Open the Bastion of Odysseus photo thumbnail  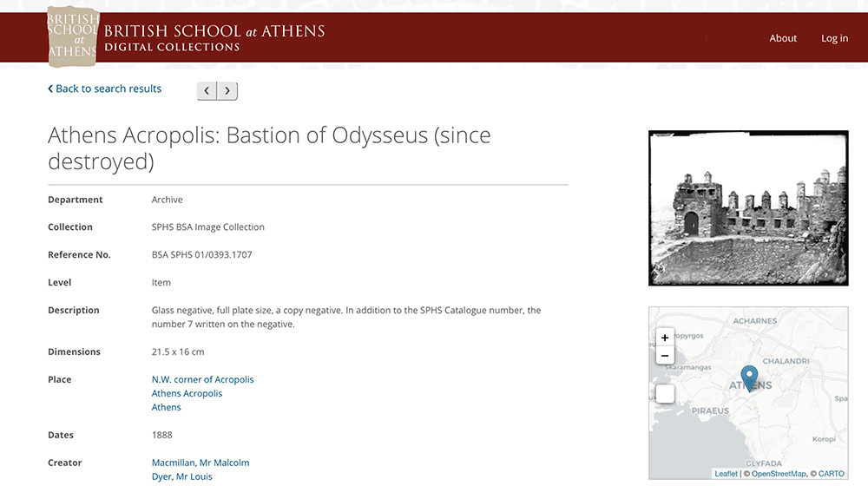click(747, 207)
